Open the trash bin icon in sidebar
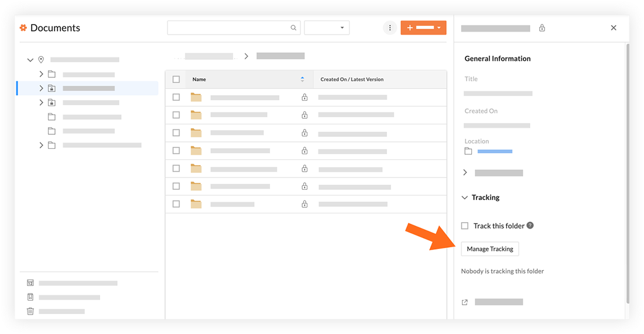 pos(30,311)
